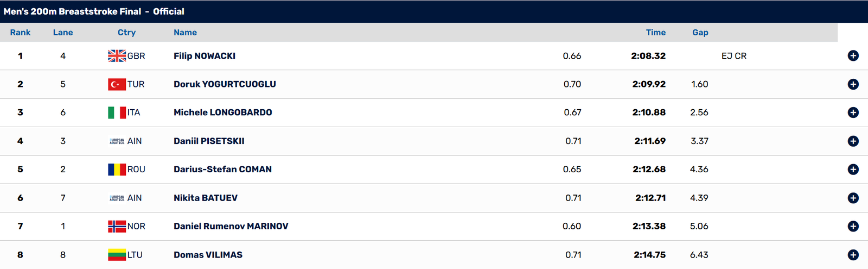
Task: Click the Great Britain flag icon
Action: (117, 56)
